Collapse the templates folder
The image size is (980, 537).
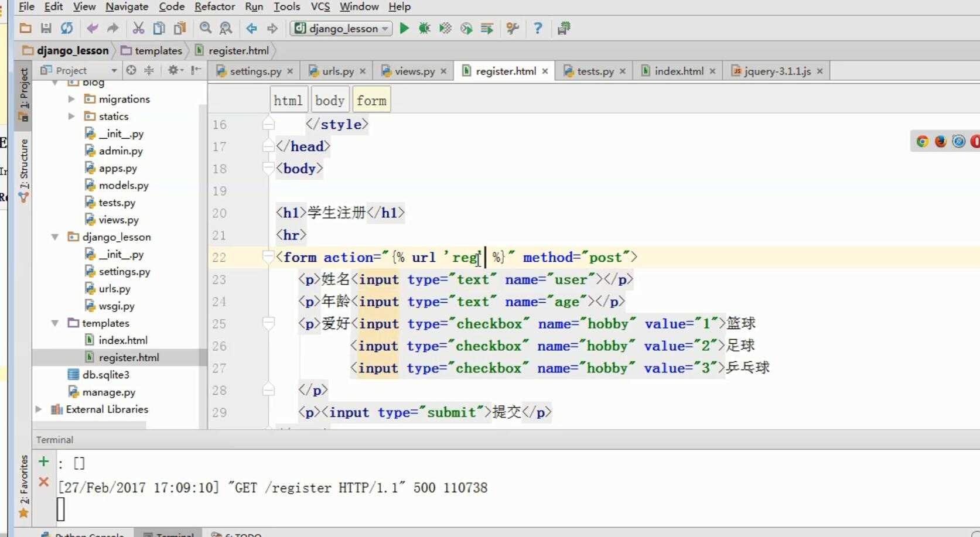coord(54,323)
